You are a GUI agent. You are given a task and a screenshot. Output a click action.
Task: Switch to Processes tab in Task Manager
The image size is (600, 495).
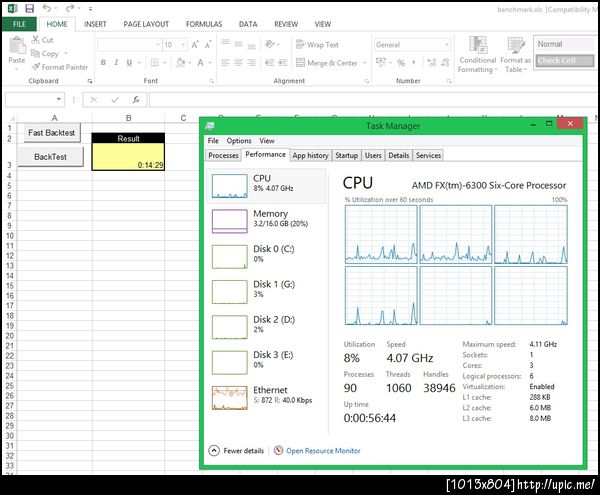click(x=223, y=155)
